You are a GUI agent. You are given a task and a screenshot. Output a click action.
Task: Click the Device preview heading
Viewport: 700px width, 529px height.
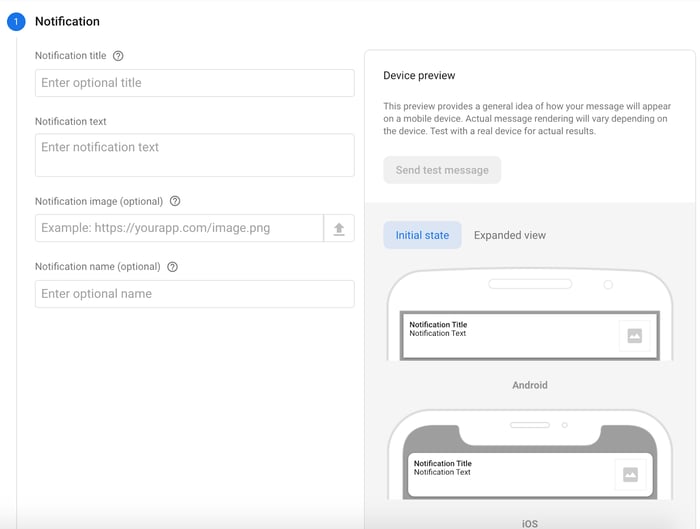(419, 76)
